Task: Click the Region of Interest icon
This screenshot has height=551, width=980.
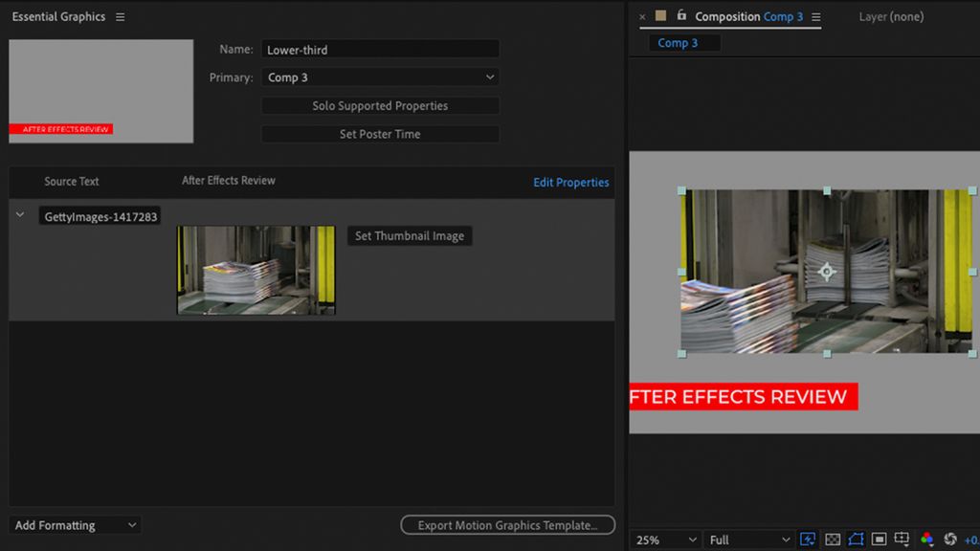Action: click(880, 539)
